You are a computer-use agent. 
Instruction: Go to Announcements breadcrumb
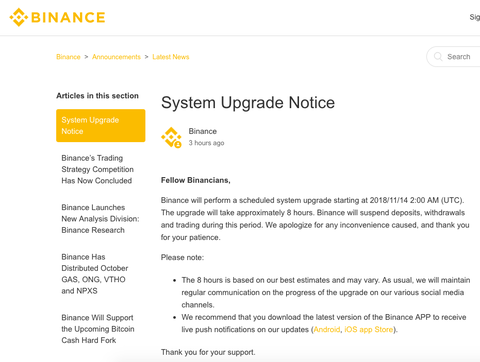(116, 57)
